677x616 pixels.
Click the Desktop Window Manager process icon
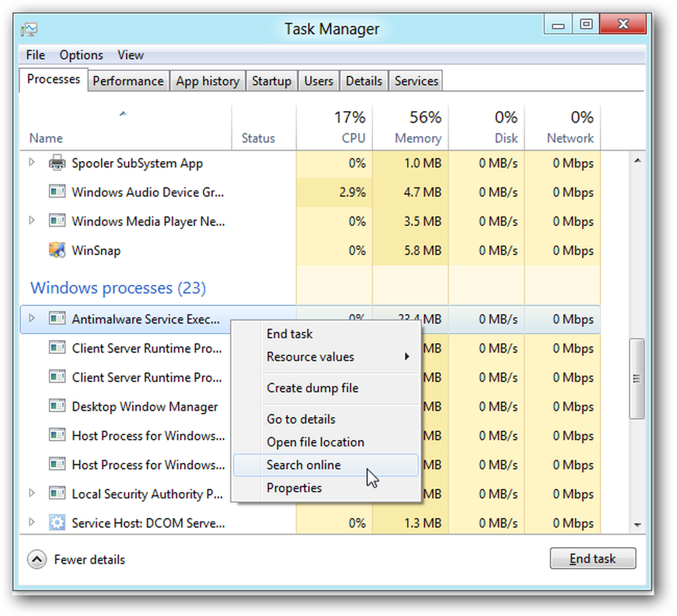pos(57,406)
